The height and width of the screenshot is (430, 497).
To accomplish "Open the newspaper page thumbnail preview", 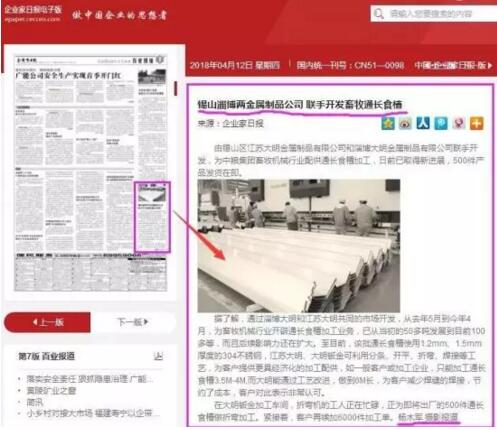I will (91, 173).
